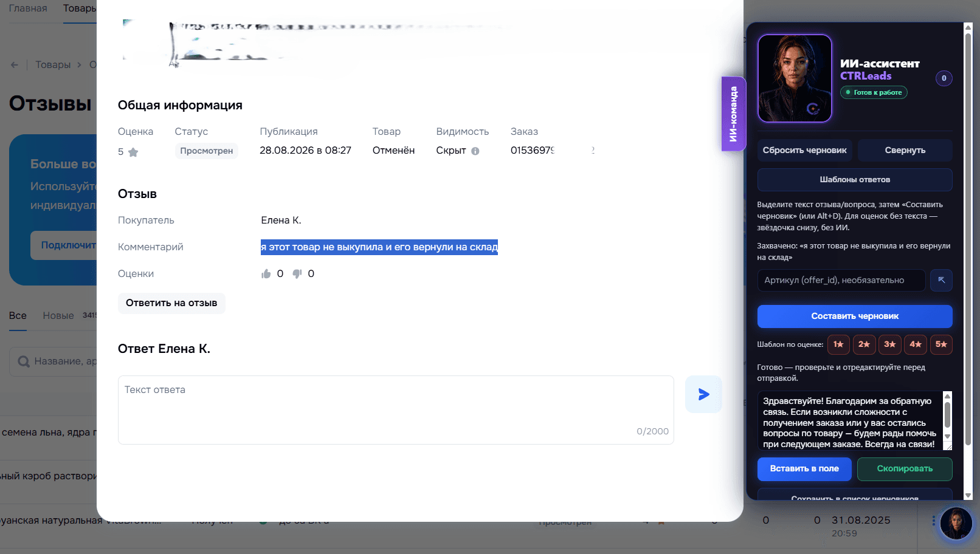Screen dimensions: 980x554
Task: Select the Все reviews filter tab
Action: pyautogui.click(x=18, y=316)
